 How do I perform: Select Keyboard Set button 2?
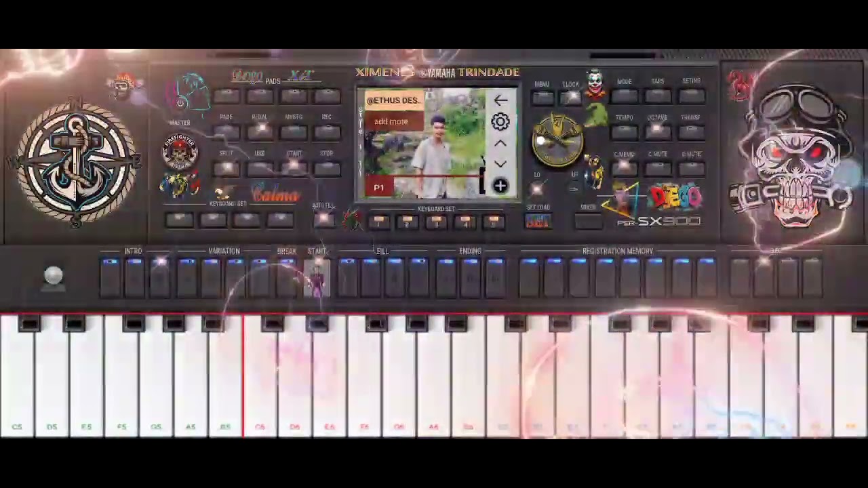(408, 221)
